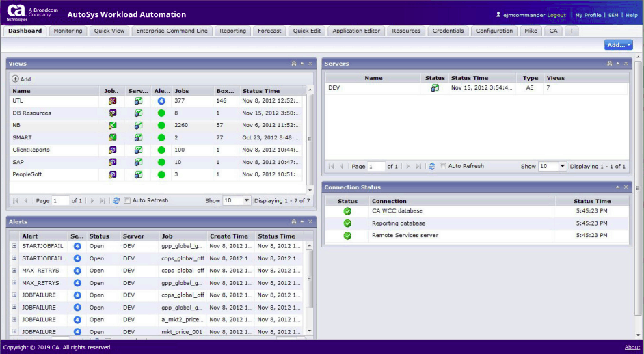Screen dimensions: 644x354
Task: Enable Auto Refresh in Servers panel
Action: click(x=443, y=166)
